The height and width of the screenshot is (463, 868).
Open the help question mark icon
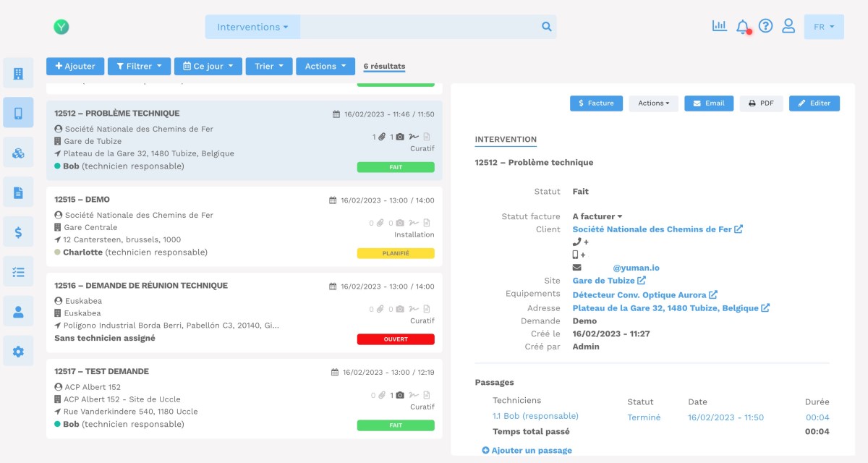tap(765, 26)
